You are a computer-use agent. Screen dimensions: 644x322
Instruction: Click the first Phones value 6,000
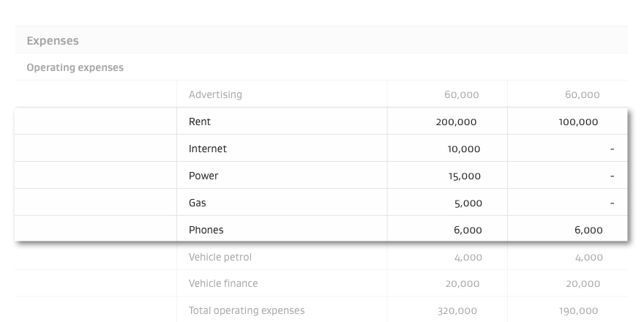468,231
